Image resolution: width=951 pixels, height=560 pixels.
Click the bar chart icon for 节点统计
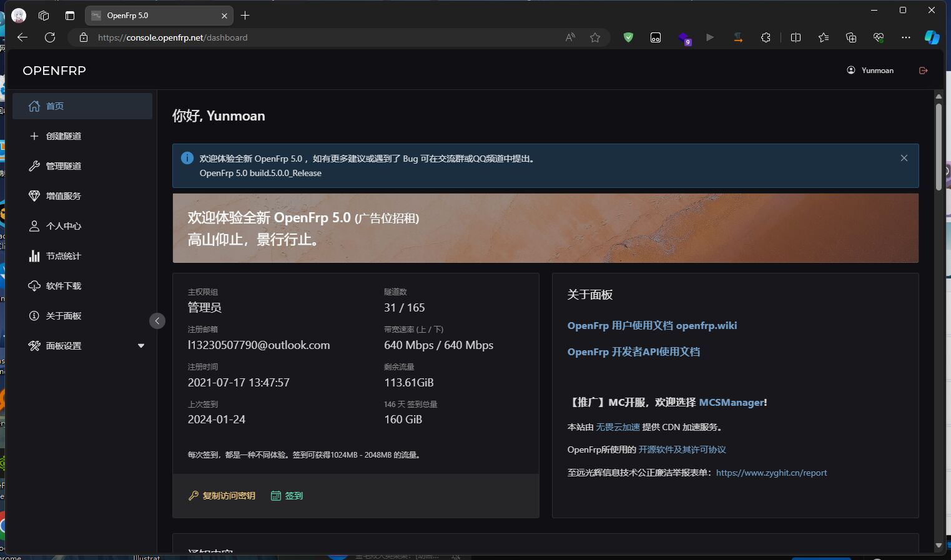tap(34, 256)
